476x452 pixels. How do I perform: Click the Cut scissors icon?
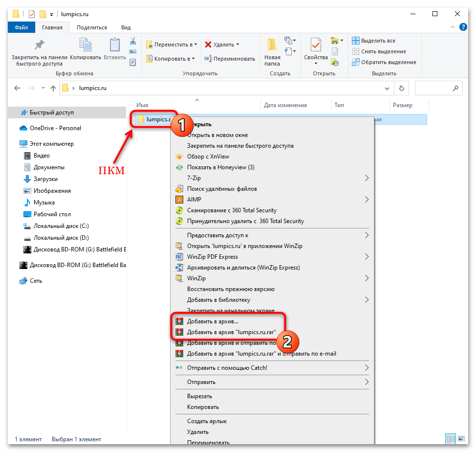(132, 41)
